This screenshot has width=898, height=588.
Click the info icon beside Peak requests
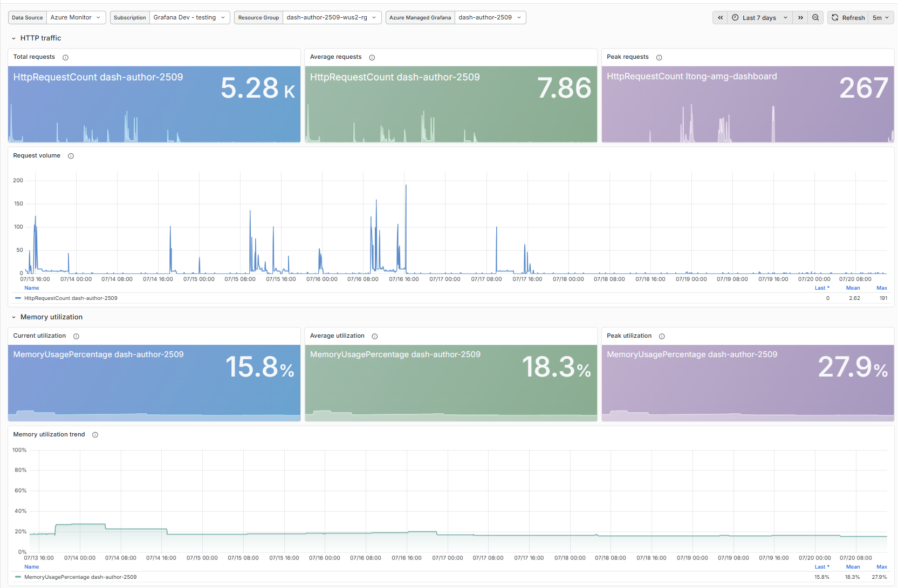pos(659,57)
